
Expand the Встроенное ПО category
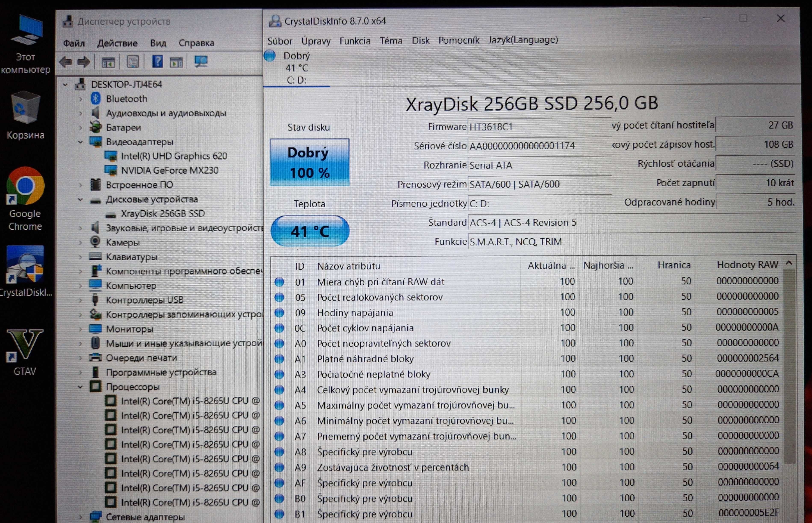[80, 185]
